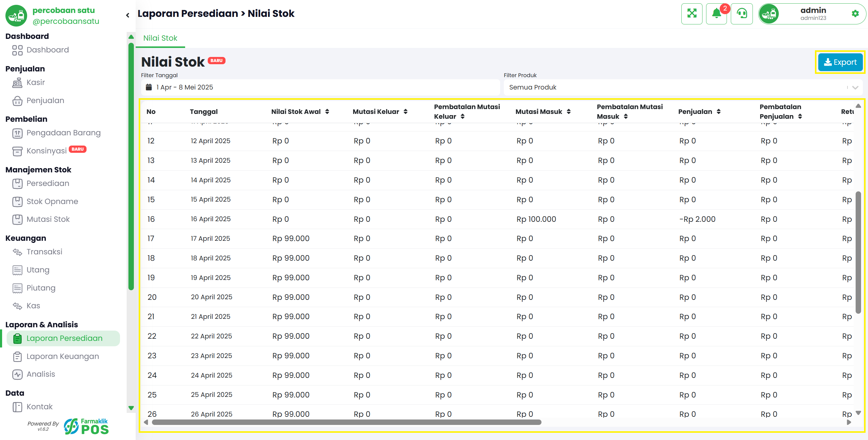Click the Piutang receipt icon
Viewport: 868px width, 440px height.
[17, 288]
